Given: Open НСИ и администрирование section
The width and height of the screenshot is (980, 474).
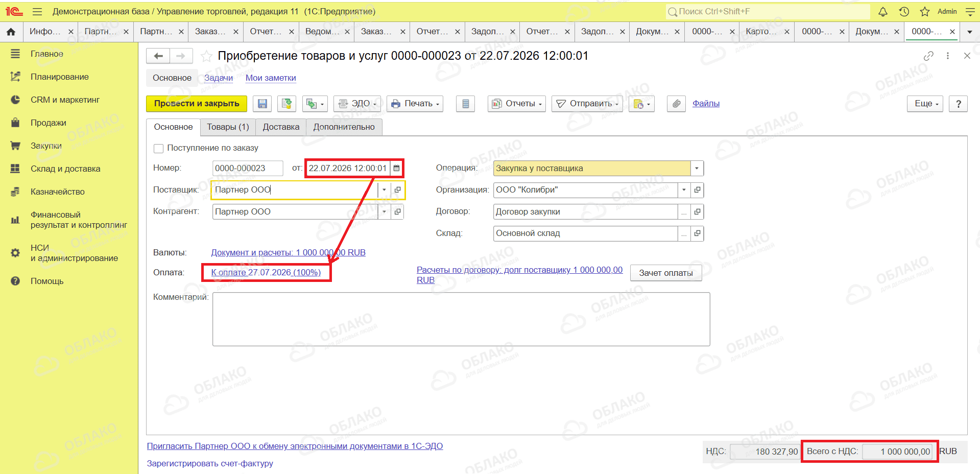Looking at the screenshot, I should tap(74, 253).
